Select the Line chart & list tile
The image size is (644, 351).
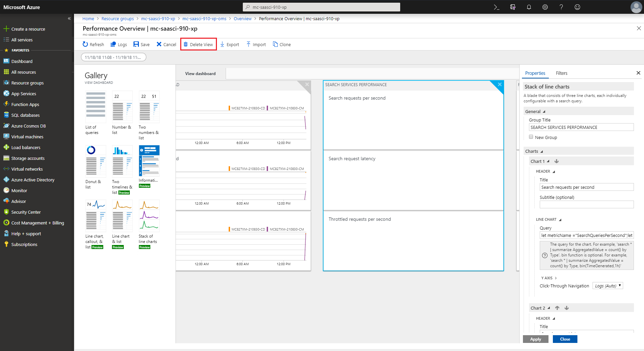(x=122, y=224)
